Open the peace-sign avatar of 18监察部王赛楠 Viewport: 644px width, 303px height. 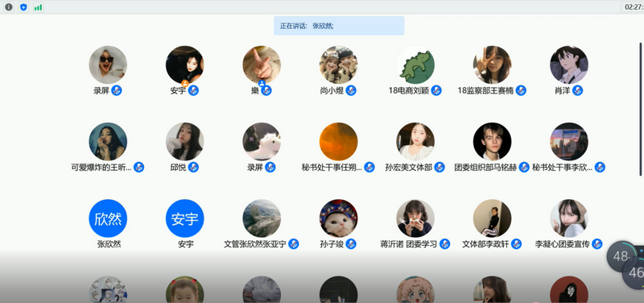coord(492,65)
